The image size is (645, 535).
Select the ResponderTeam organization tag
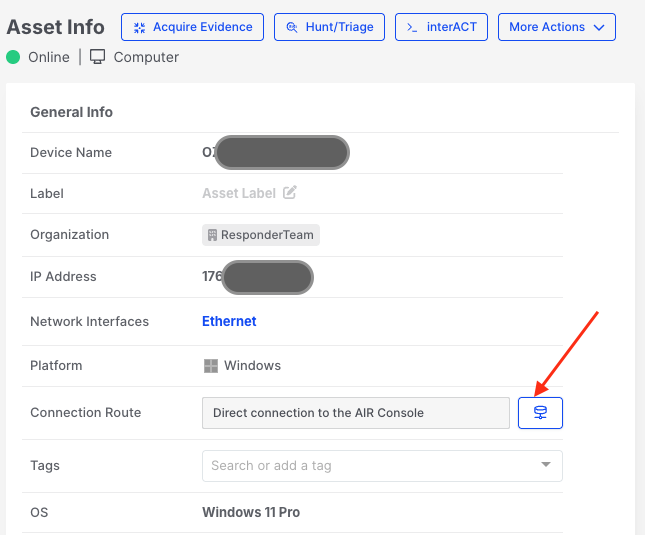coord(261,235)
